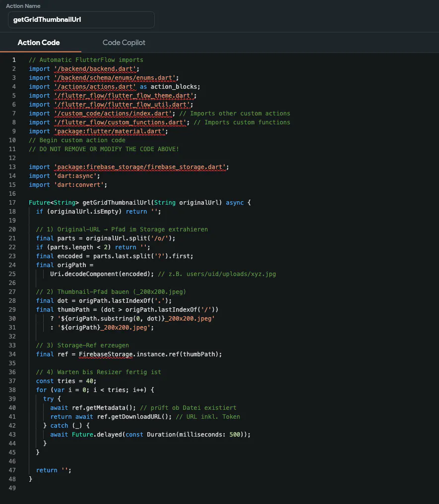Click line number 38 beside the for loop
439x504 pixels.
(14, 390)
